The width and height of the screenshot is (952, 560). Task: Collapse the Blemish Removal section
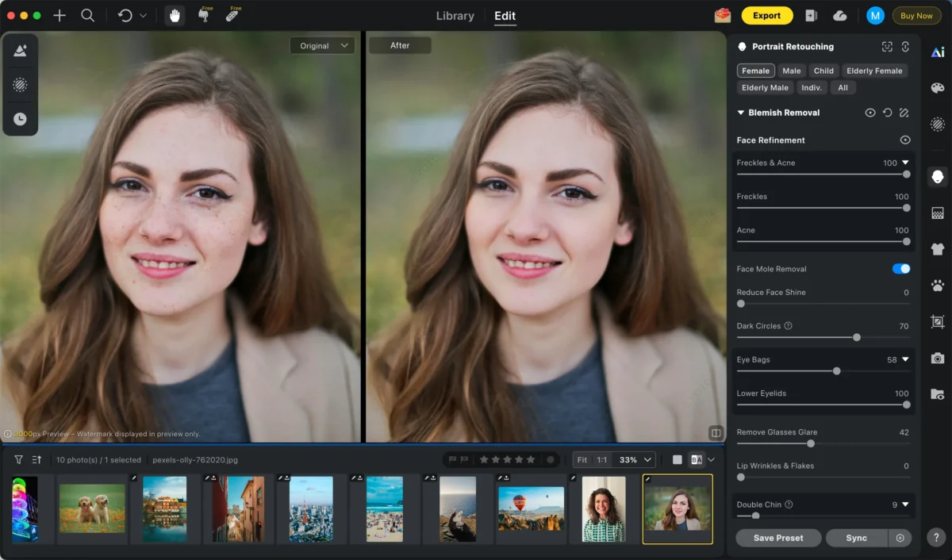click(741, 113)
